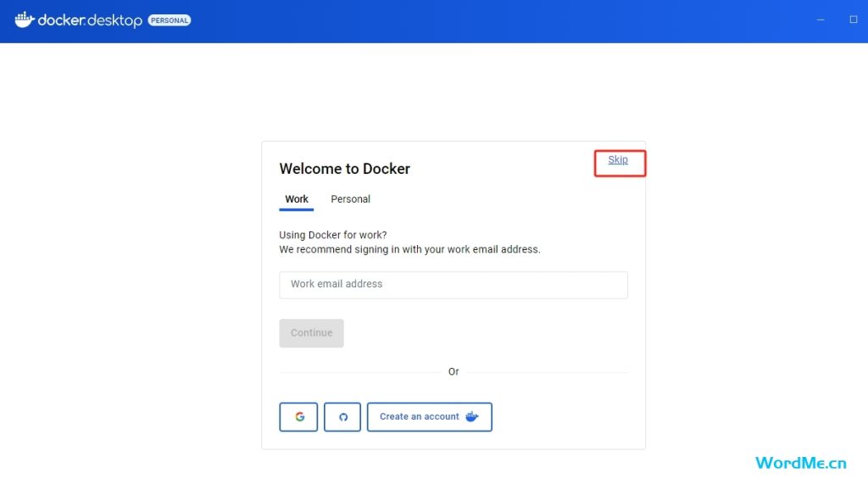Maximize the Docker Desktop window
This screenshot has width=868, height=490.
pyautogui.click(x=854, y=20)
